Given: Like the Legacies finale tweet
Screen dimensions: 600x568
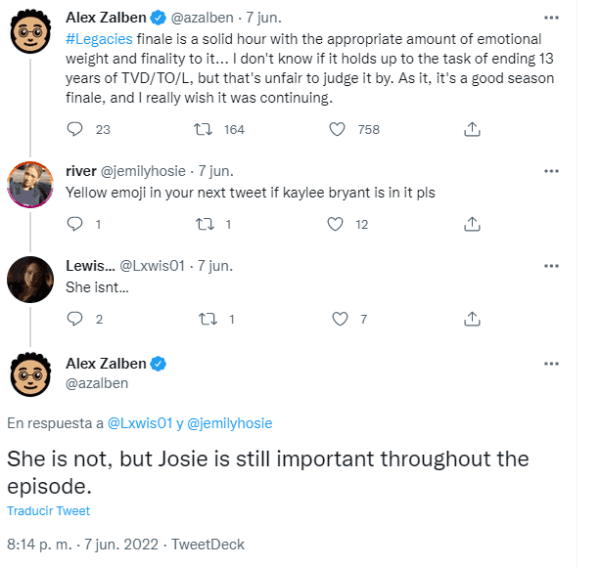Looking at the screenshot, I should pos(337,129).
